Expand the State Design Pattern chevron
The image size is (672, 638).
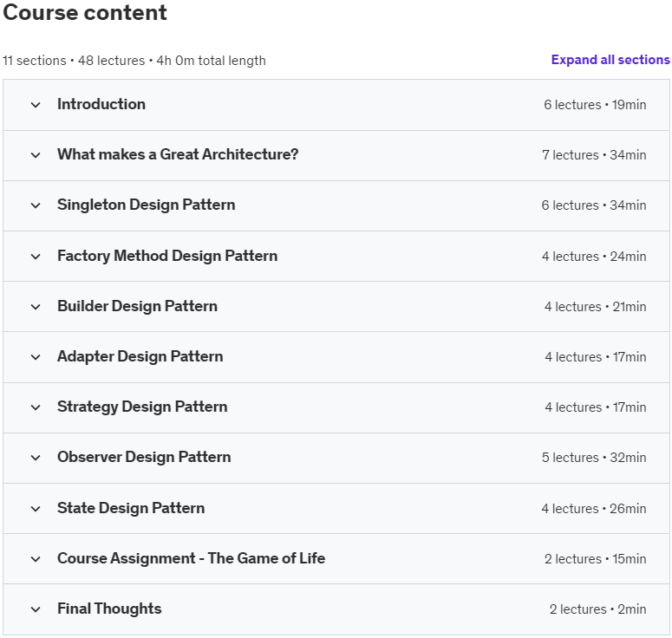tap(36, 509)
